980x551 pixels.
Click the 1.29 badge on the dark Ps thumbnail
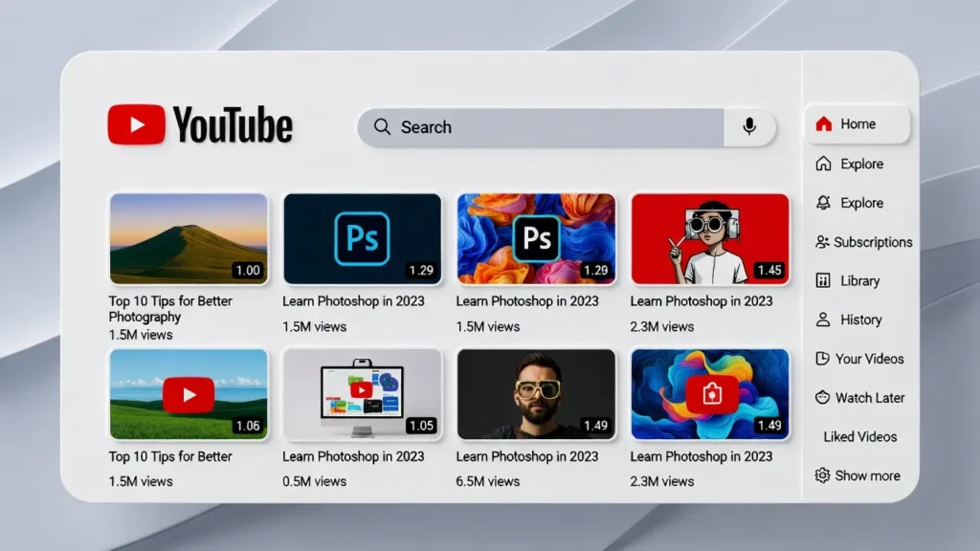(421, 270)
